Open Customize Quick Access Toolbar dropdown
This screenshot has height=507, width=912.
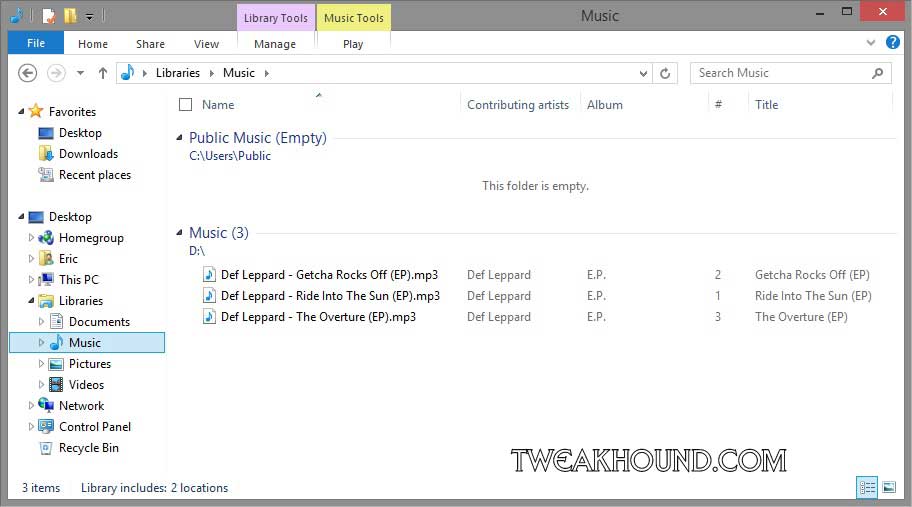click(90, 17)
